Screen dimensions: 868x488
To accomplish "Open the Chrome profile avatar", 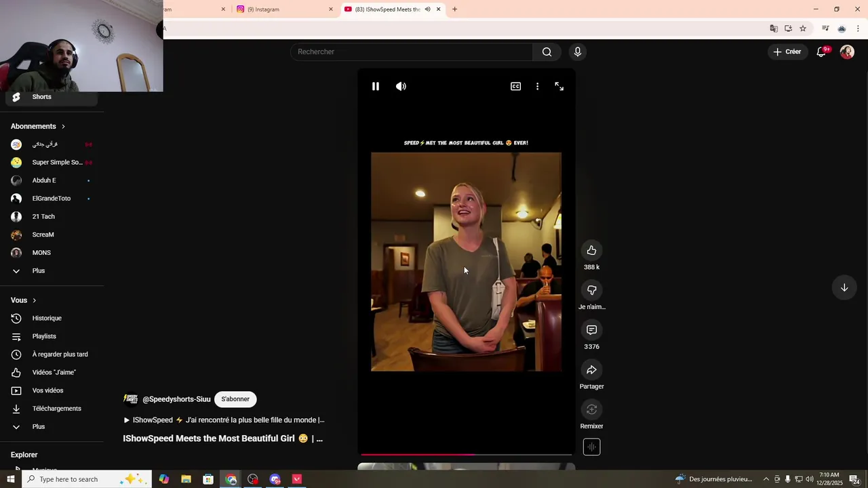I will click(842, 28).
